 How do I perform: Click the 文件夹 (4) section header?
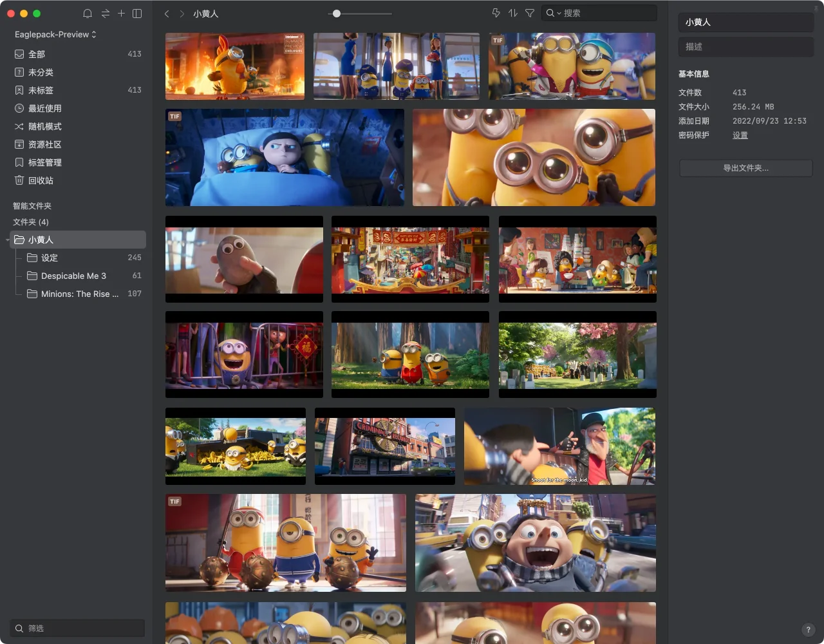(31, 222)
